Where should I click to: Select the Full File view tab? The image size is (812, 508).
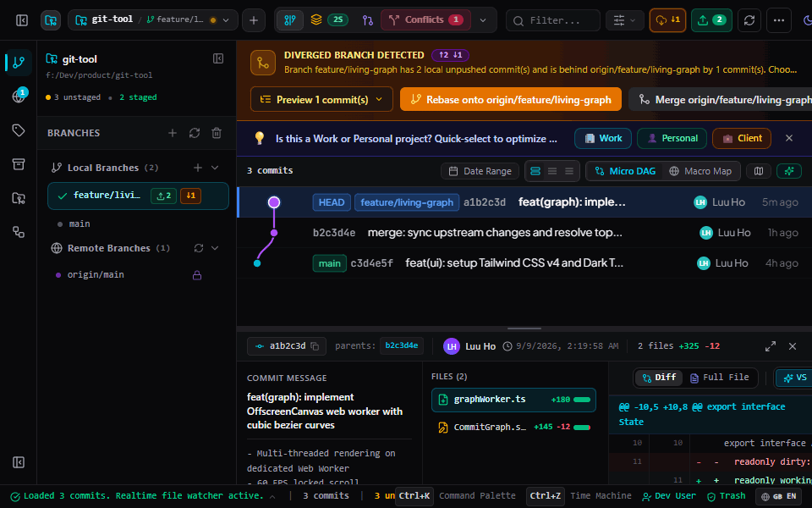point(720,378)
